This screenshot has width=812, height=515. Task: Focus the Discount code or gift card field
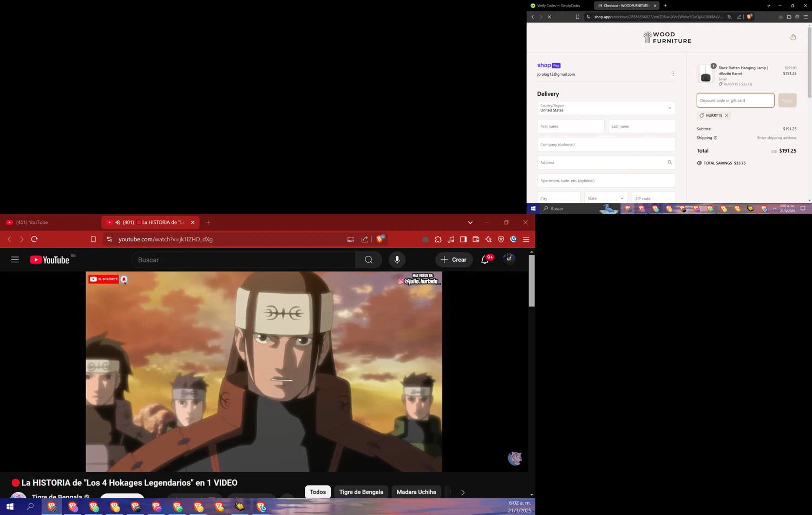click(735, 100)
